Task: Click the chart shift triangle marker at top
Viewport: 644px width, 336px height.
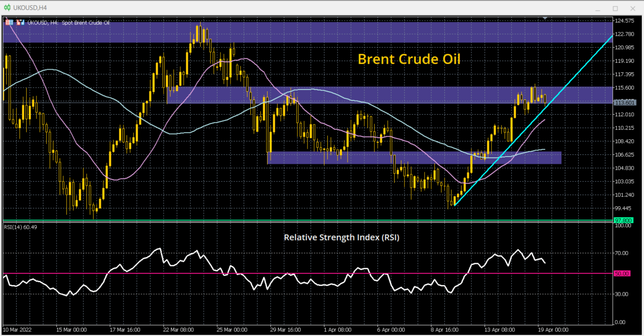Action: 545,18
